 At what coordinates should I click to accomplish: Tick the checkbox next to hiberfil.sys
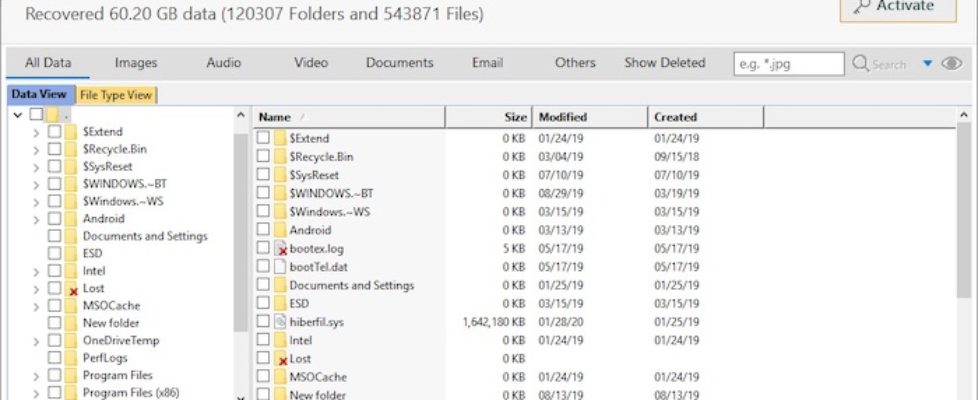click(263, 322)
